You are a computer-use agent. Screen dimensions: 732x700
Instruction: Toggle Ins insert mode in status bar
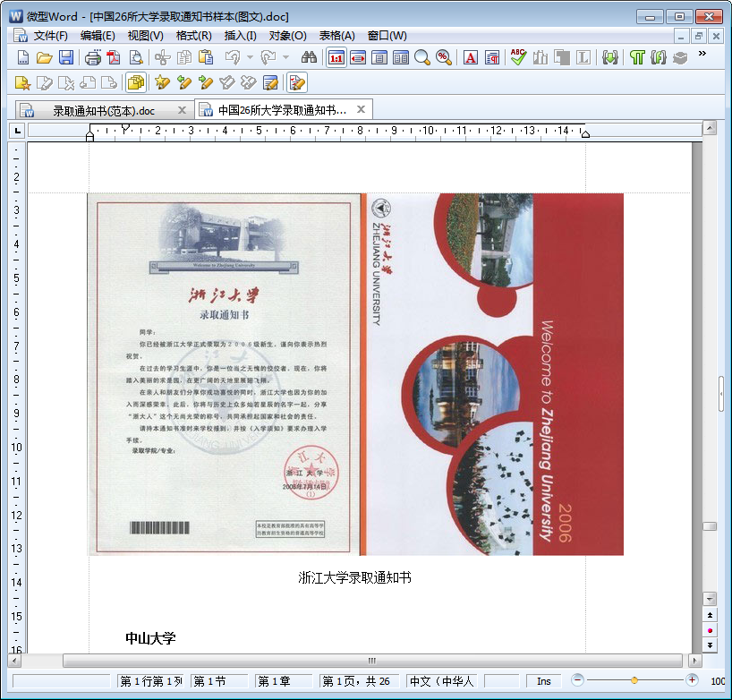(x=544, y=681)
